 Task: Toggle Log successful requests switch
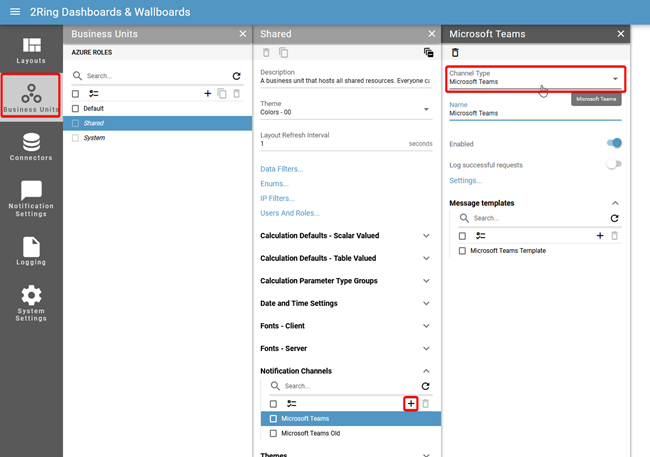[x=614, y=165]
